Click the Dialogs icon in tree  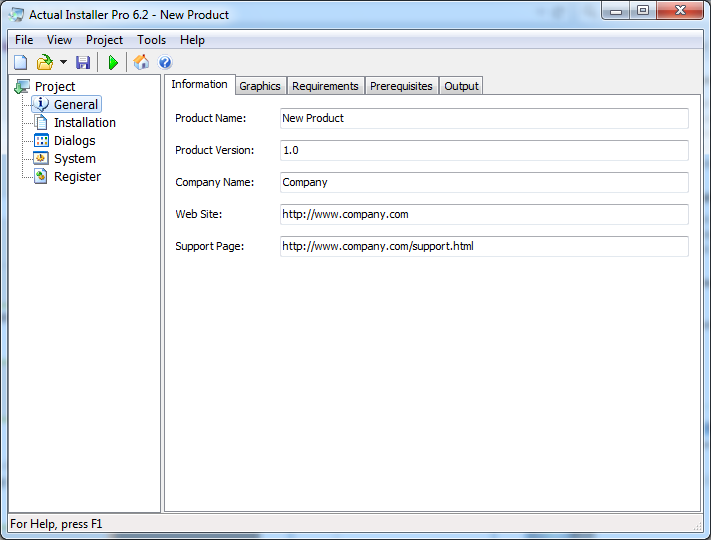click(41, 141)
